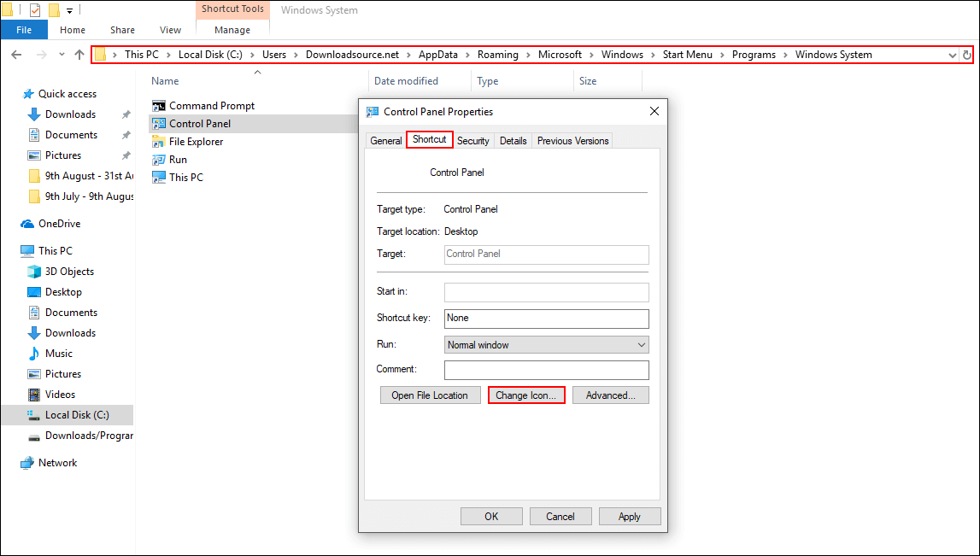
Task: Select pinned Downloads under Quick access
Action: click(x=70, y=114)
